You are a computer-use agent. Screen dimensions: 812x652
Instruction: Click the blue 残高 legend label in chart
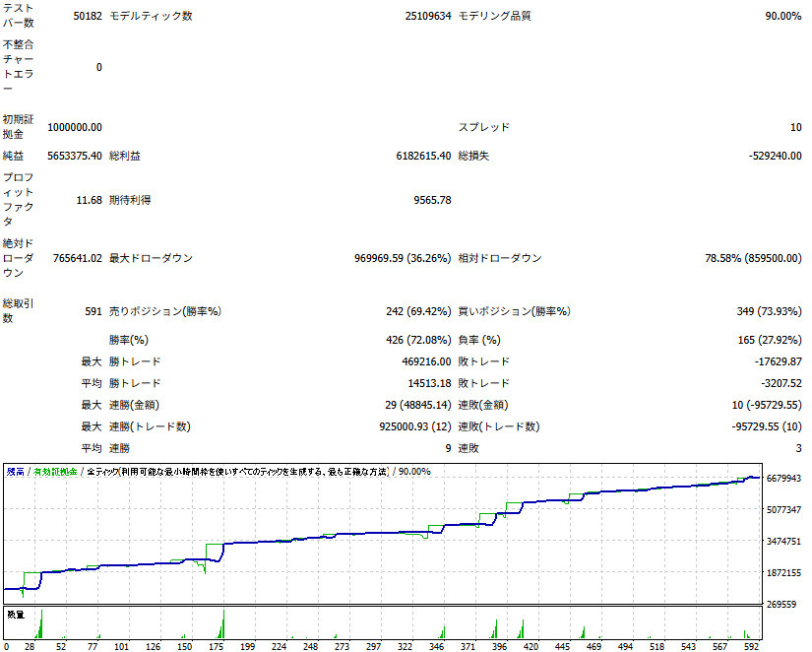(x=16, y=472)
